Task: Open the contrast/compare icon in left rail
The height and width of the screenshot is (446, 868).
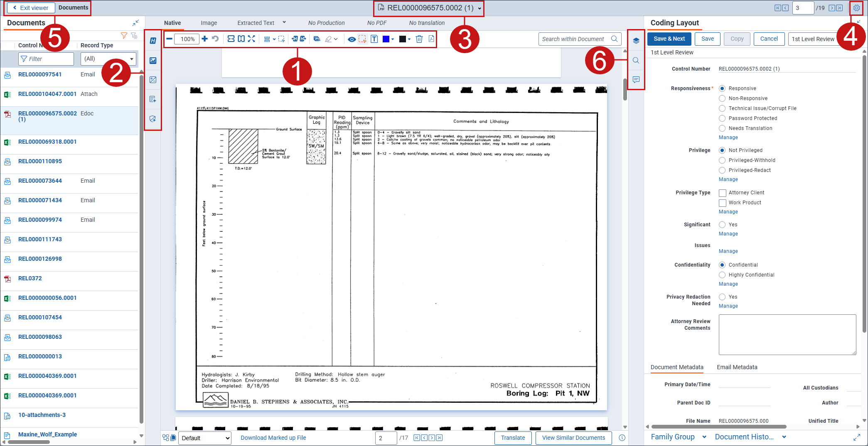Action: (153, 80)
